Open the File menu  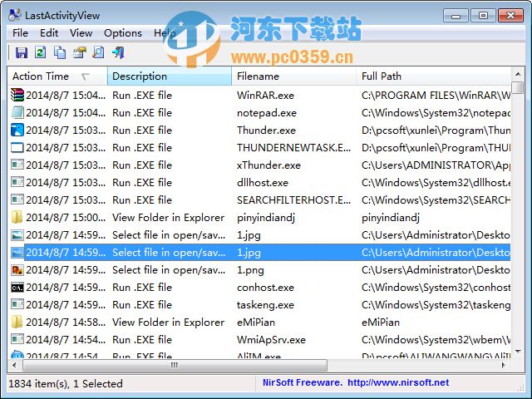coord(20,33)
